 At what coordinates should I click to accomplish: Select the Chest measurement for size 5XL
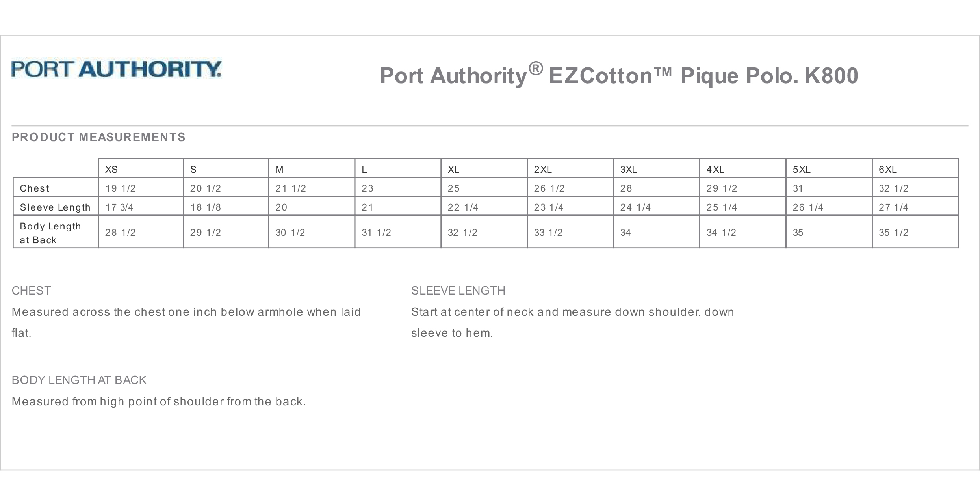(x=798, y=188)
